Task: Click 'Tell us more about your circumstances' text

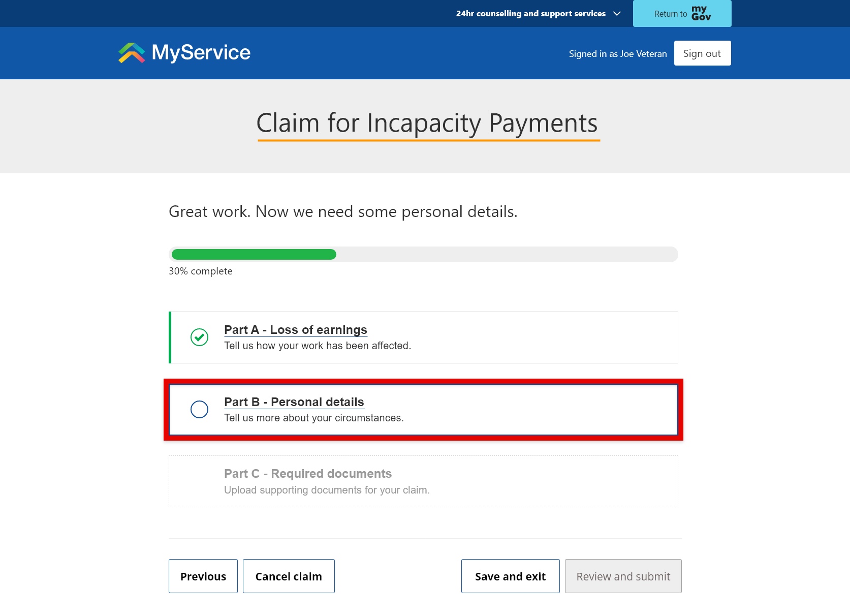Action: (x=314, y=418)
